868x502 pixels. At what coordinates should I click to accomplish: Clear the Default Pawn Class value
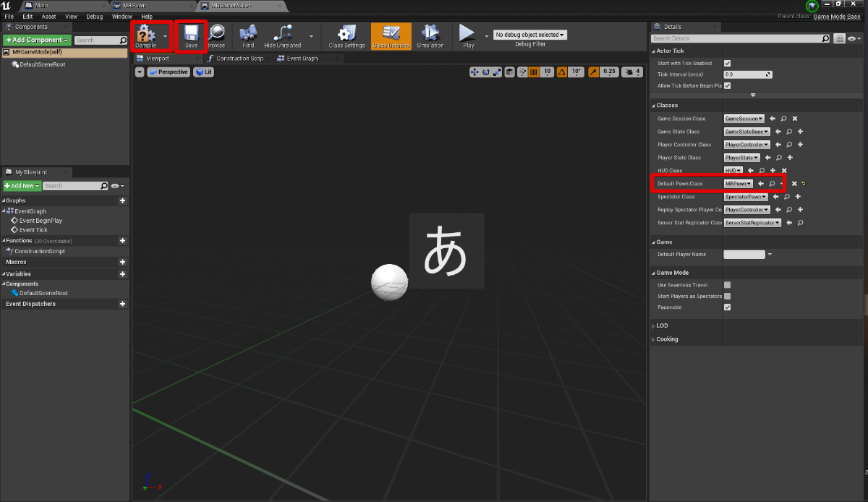point(794,184)
